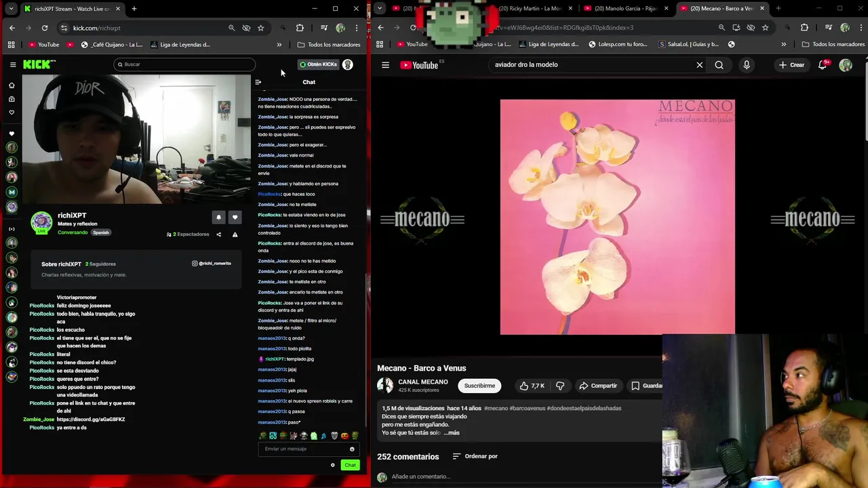Screen dimensions: 868x488
Task: Open YouTube notifications bell
Action: (823, 65)
